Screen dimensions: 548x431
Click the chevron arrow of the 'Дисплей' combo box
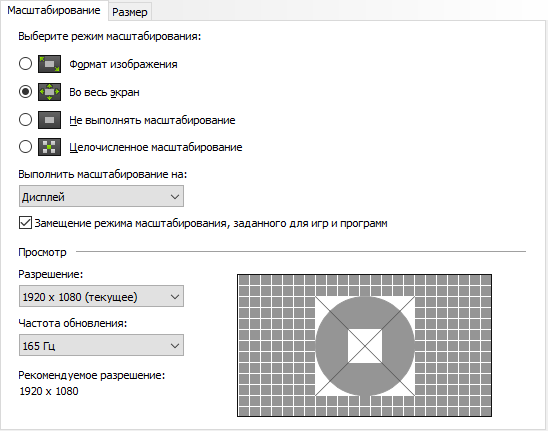point(175,197)
